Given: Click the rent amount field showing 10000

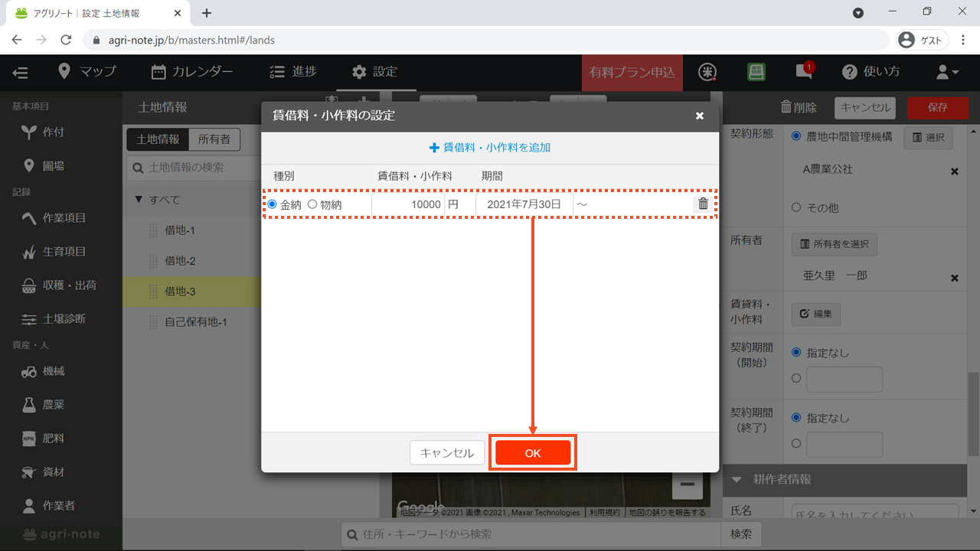Looking at the screenshot, I should 408,204.
